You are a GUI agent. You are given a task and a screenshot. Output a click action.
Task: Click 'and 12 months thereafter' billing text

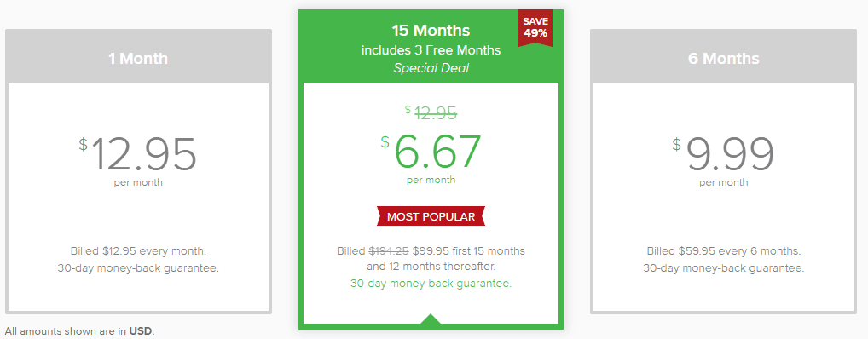pos(431,267)
